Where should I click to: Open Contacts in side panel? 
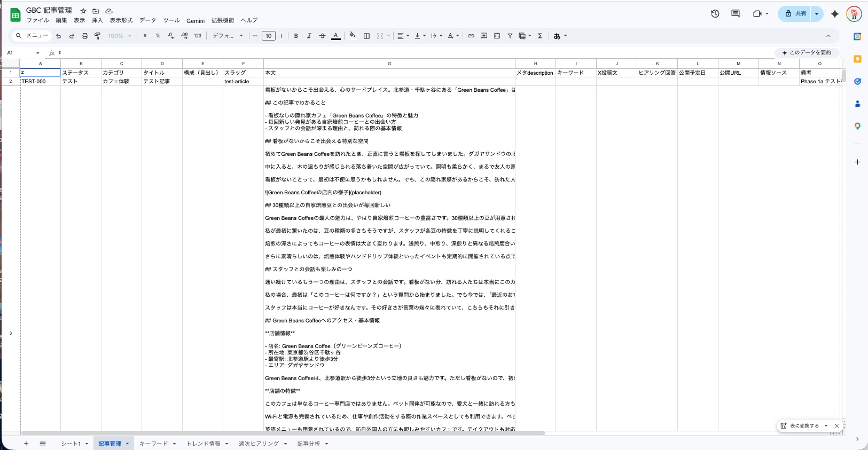pos(857,104)
